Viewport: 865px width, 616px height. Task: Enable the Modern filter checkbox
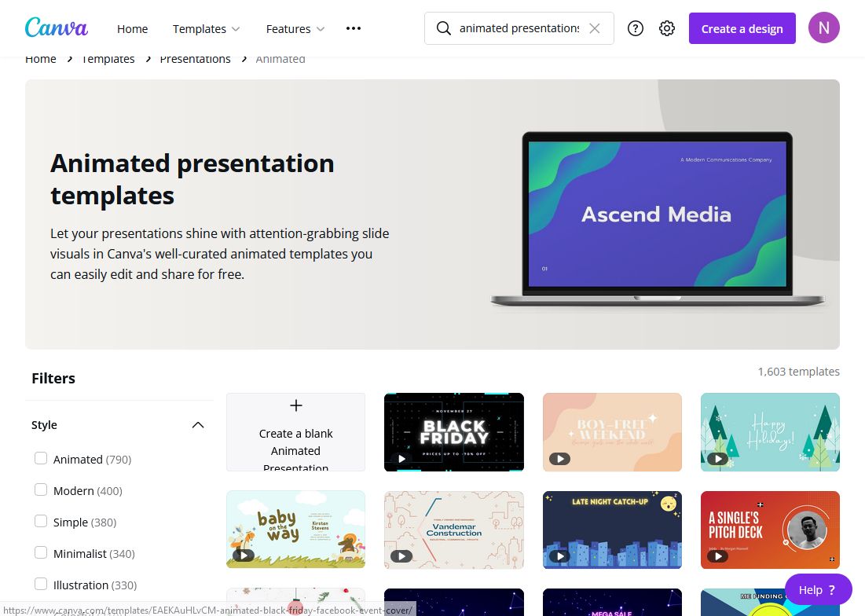coord(41,489)
